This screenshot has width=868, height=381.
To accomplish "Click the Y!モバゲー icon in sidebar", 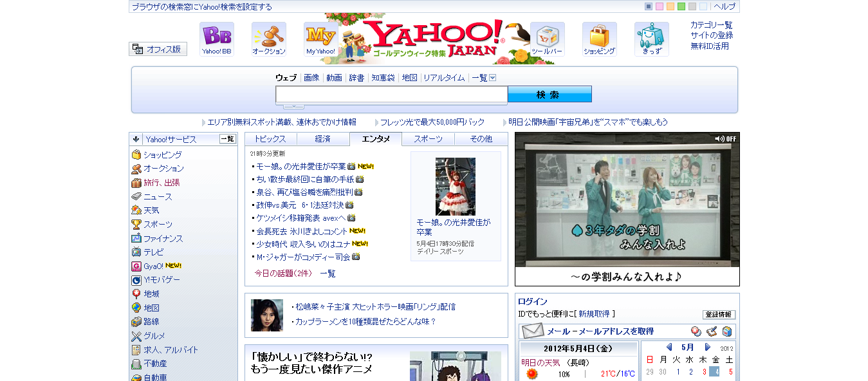I will 136,280.
